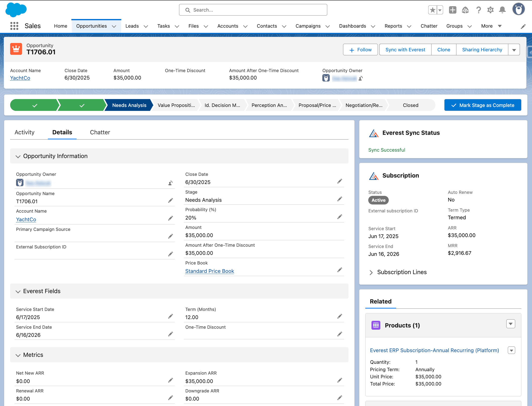Switch to the Activity tab
This screenshot has width=532, height=406.
pos(24,132)
